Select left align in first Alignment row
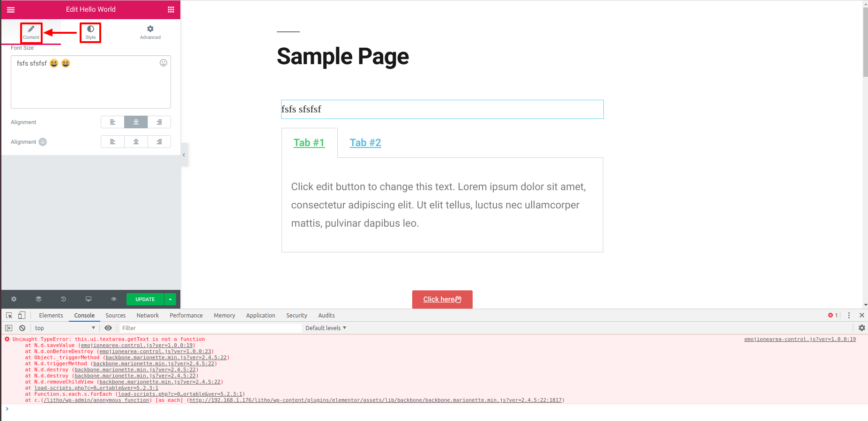The height and width of the screenshot is (421, 868). [112, 122]
